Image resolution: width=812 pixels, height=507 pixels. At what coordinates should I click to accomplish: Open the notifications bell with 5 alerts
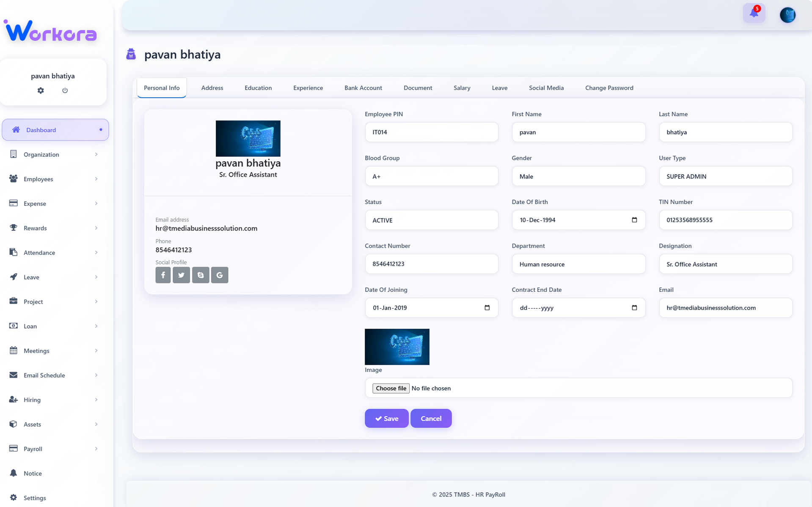tap(754, 13)
